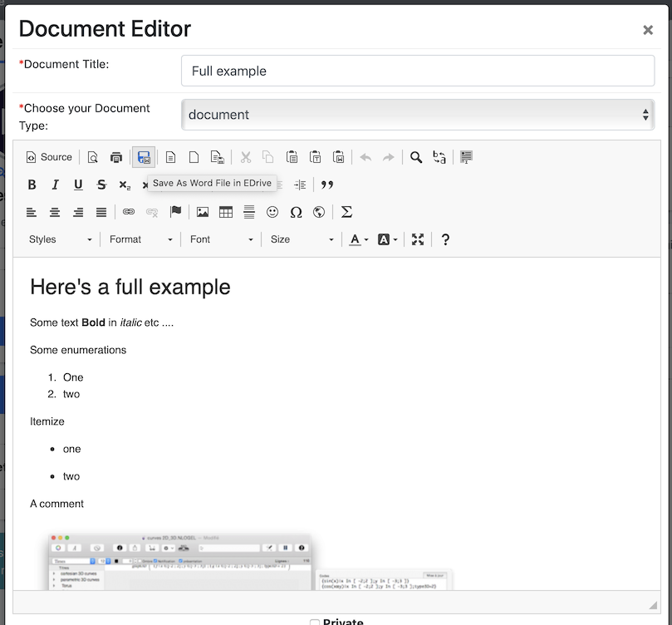Click the Print icon
This screenshot has height=625, width=672.
coord(116,157)
